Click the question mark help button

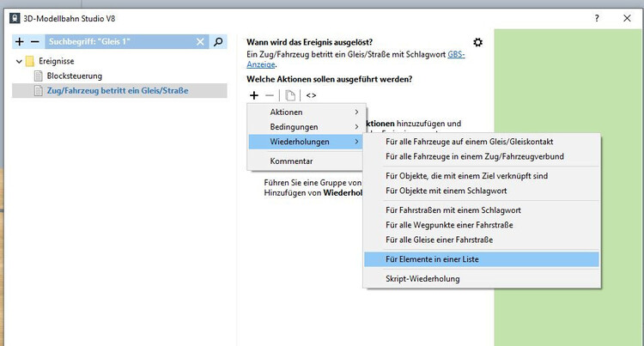point(597,17)
